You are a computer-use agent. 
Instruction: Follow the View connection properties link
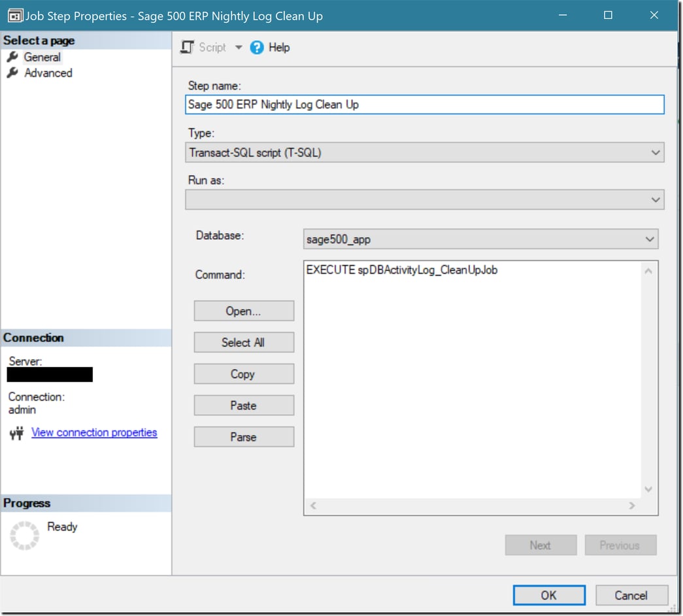click(94, 432)
